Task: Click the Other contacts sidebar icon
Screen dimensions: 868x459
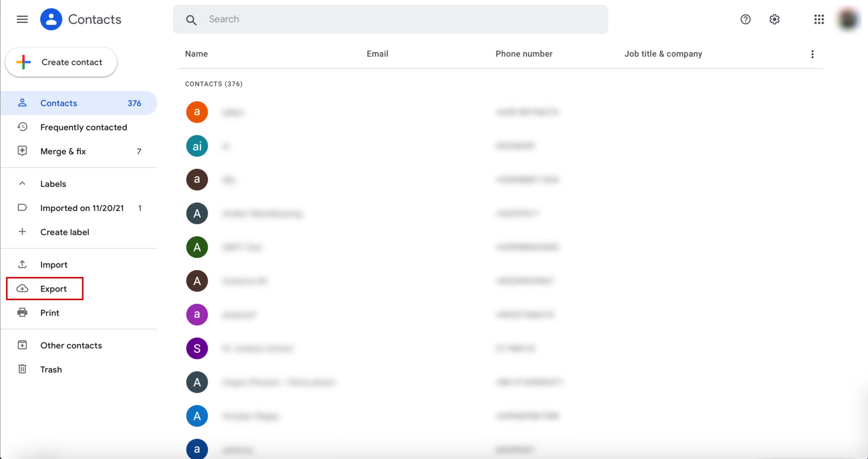Action: click(22, 345)
